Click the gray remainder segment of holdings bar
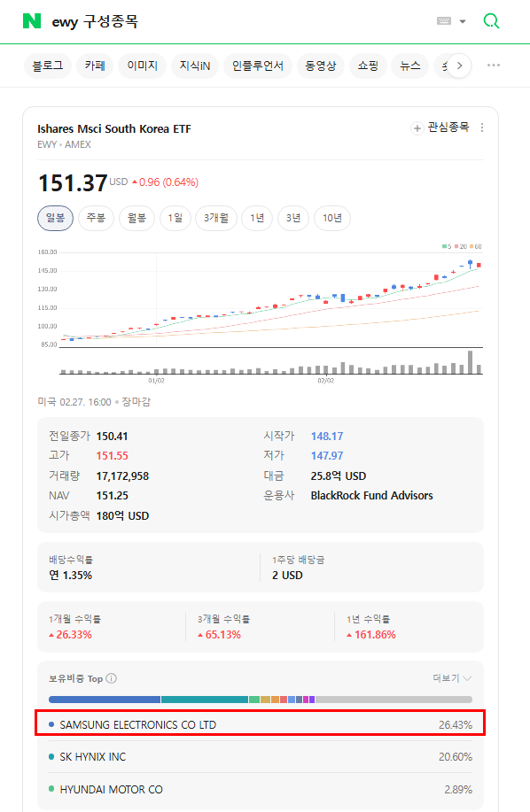This screenshot has width=530, height=812. (394, 700)
